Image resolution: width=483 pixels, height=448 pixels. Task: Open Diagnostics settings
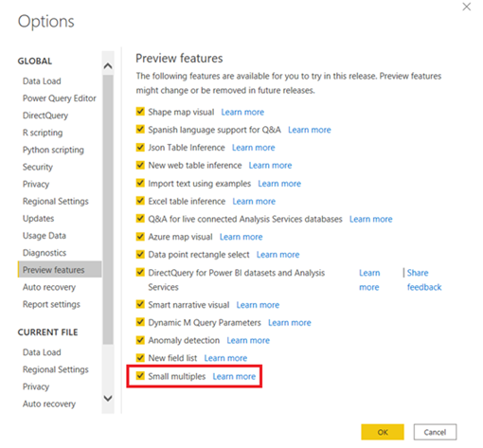[x=45, y=253]
